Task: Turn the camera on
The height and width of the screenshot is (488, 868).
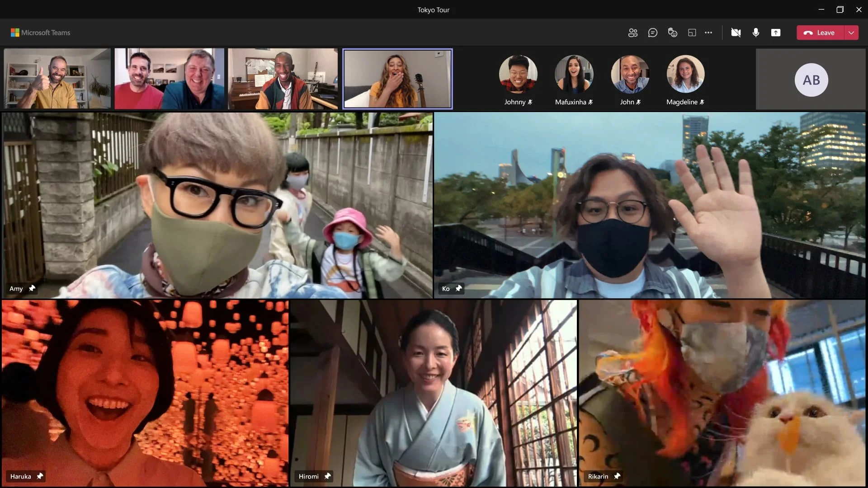Action: coord(736,33)
